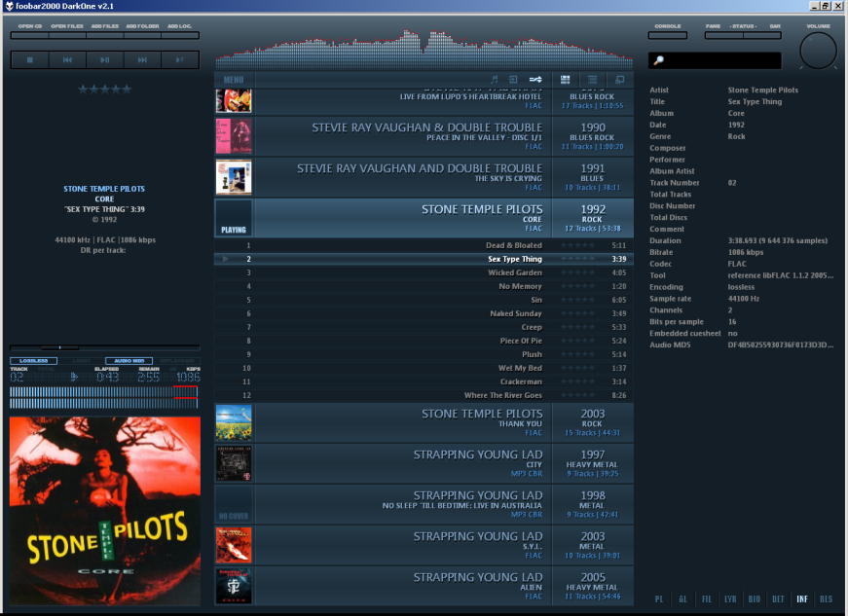Click the Alien album cover thumbnail
Screen dimensions: 848x616
point(234,586)
